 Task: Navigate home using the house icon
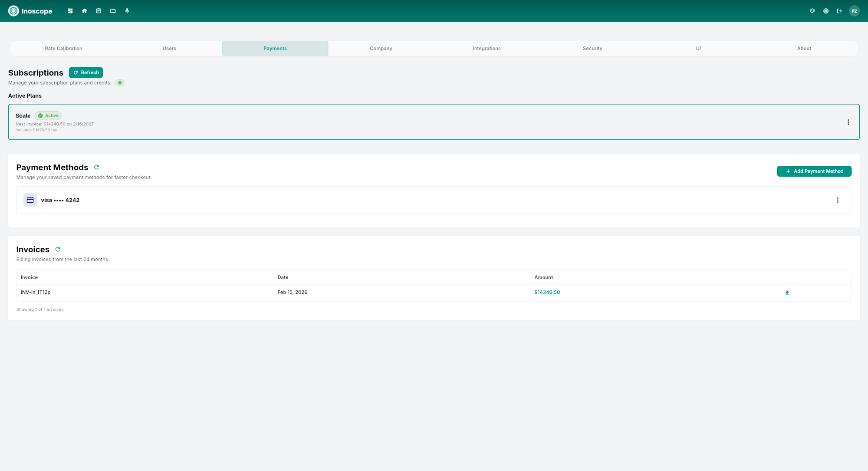pos(84,11)
